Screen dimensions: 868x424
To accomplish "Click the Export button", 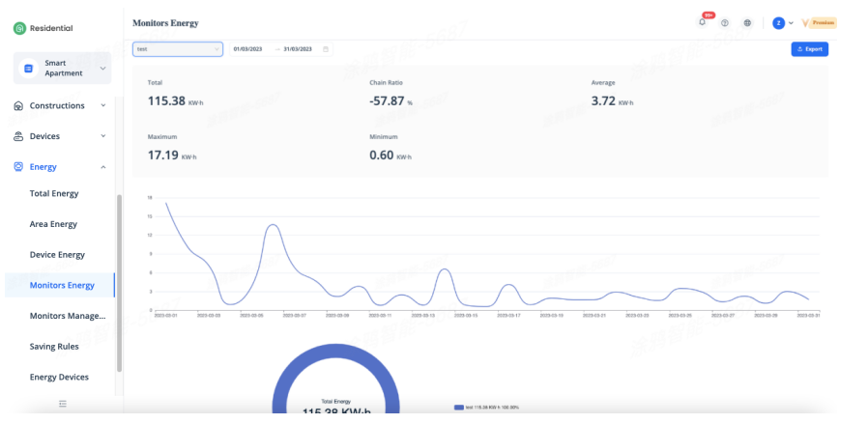I will click(809, 49).
